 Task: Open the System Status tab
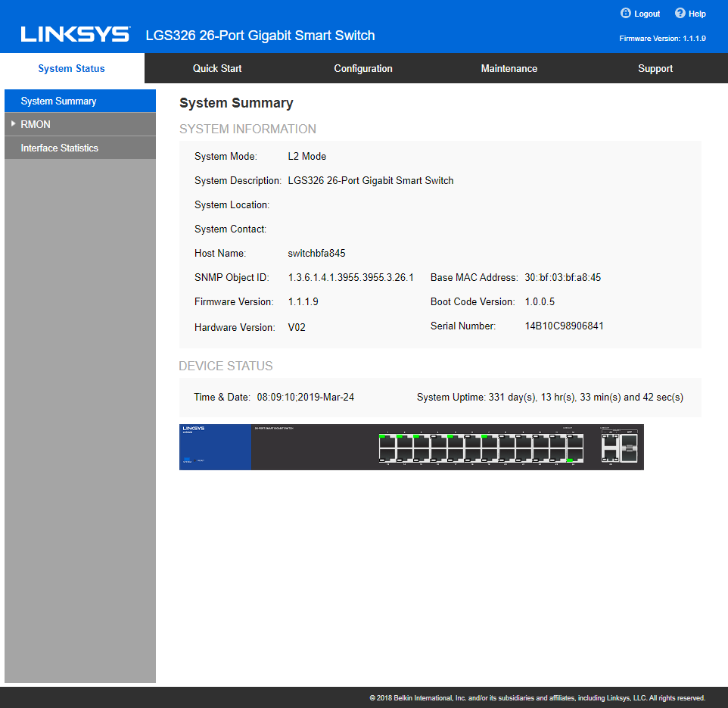[72, 68]
